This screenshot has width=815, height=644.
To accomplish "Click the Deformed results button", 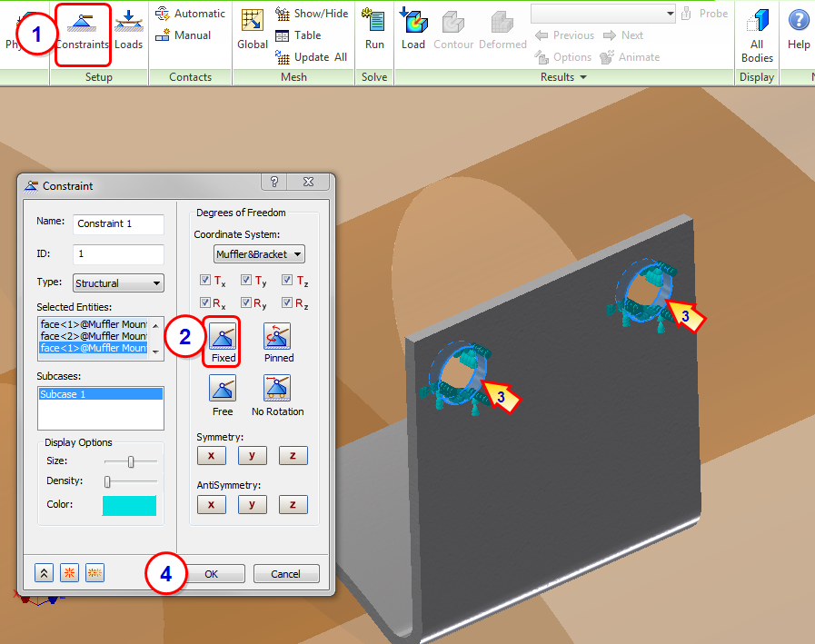I will (x=502, y=30).
